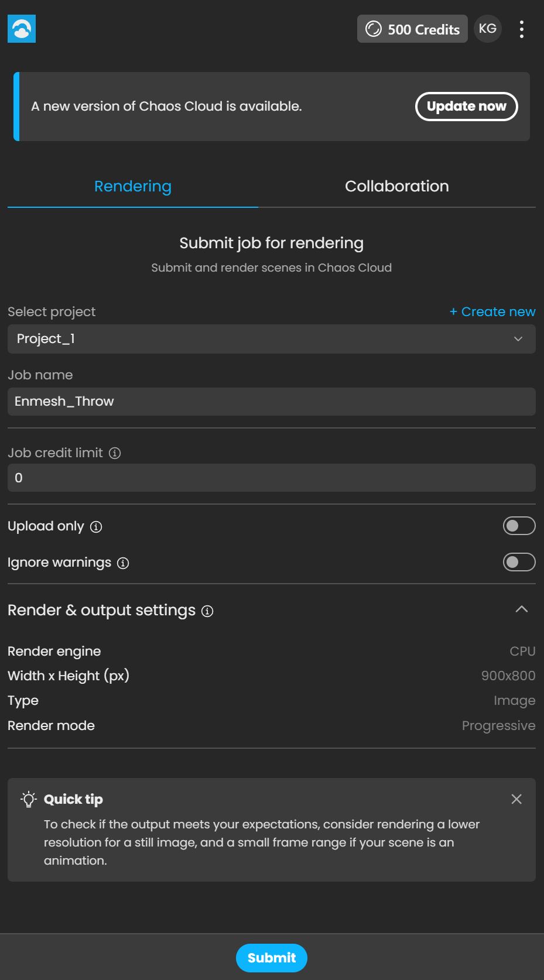Click the Job name field Enmesh_Throw
This screenshot has height=980, width=544.
coord(272,402)
